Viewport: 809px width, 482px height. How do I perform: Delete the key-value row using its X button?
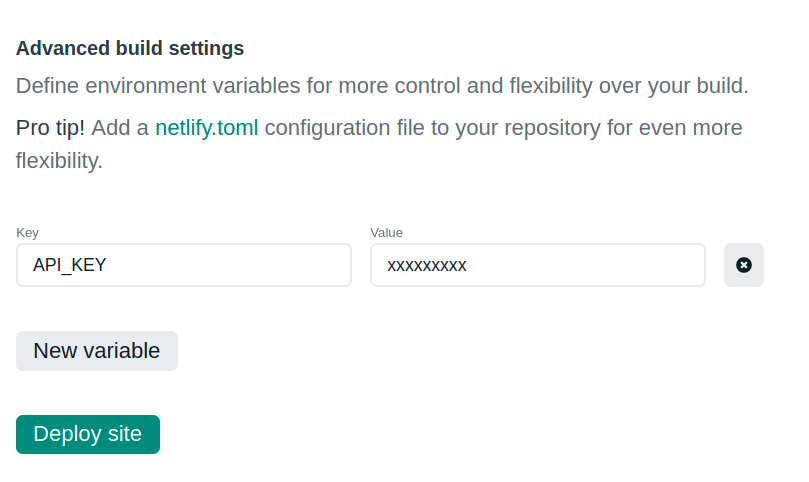click(743, 265)
